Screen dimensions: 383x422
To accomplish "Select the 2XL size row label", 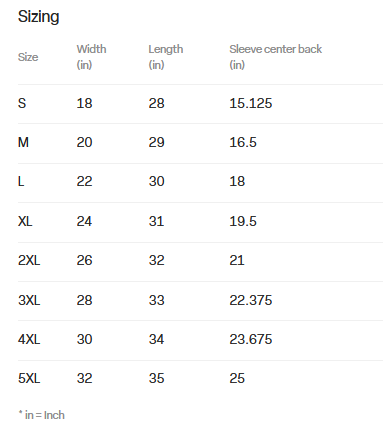I will pos(29,260).
